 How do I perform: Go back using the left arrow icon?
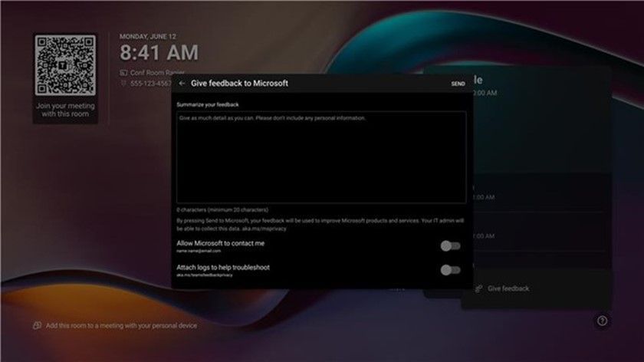point(182,84)
